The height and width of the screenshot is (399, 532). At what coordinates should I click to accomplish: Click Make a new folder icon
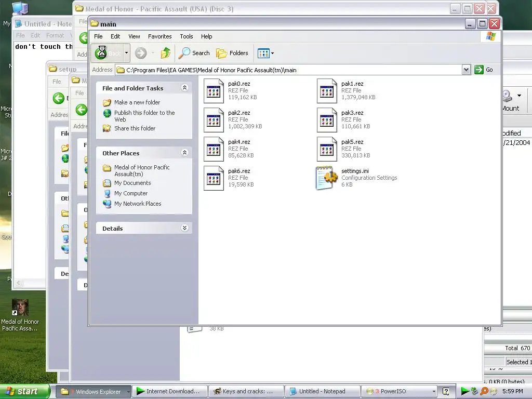coord(107,102)
